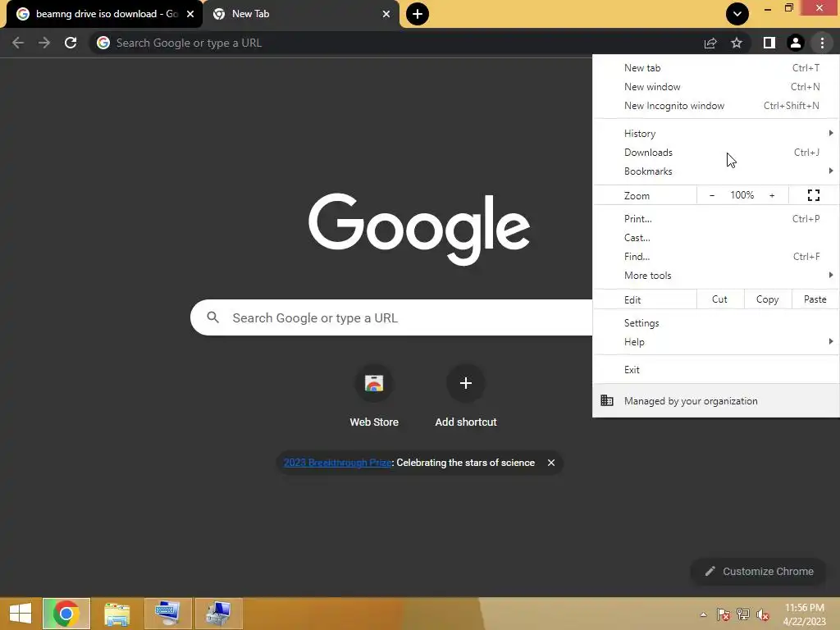Open a new tab with plus button

pos(418,14)
